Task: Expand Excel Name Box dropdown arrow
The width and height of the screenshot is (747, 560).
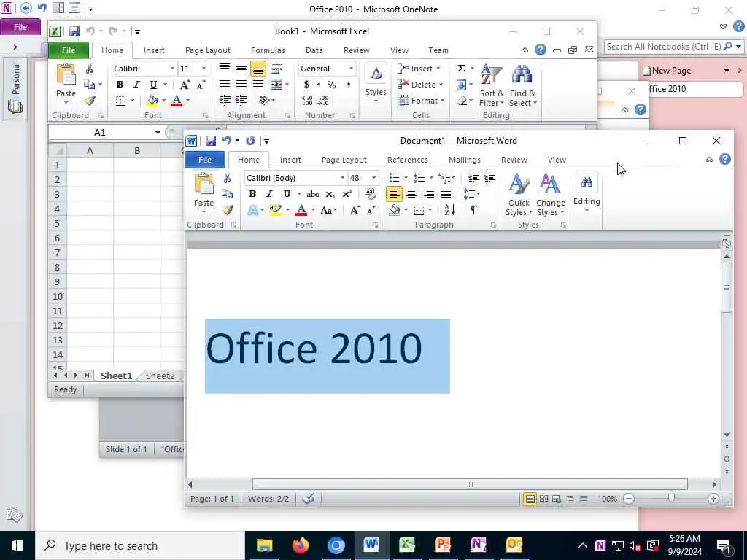Action: [x=158, y=133]
